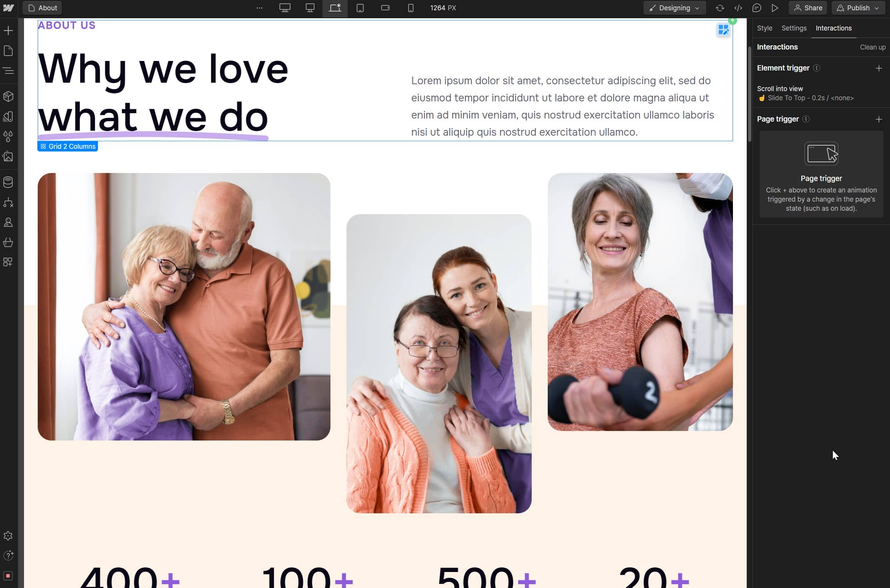Open the Pages panel
Image resolution: width=890 pixels, height=588 pixels.
click(x=8, y=51)
